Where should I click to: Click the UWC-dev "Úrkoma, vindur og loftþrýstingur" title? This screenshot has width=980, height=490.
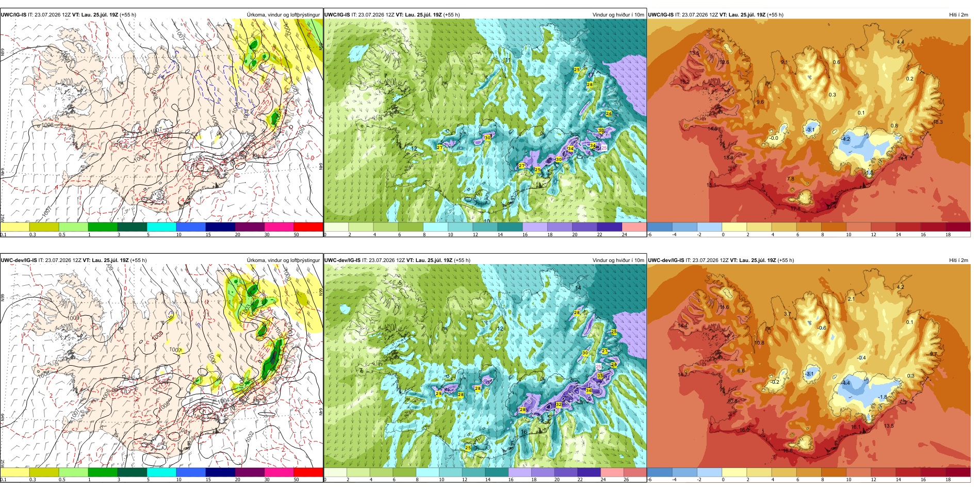pyautogui.click(x=284, y=260)
